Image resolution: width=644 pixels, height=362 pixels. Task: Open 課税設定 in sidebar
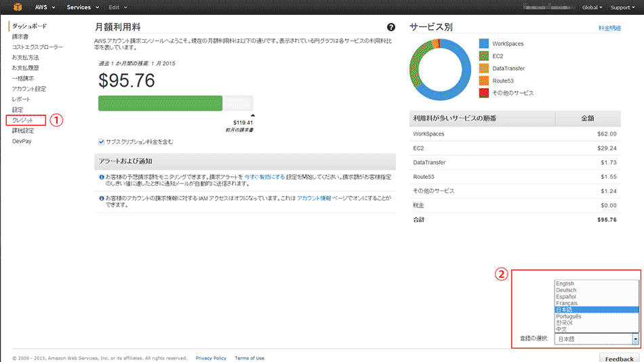click(x=23, y=131)
